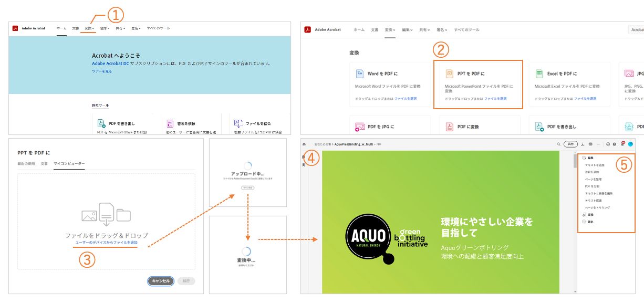Click the 続行 button in the PPT dialog

coord(186,281)
